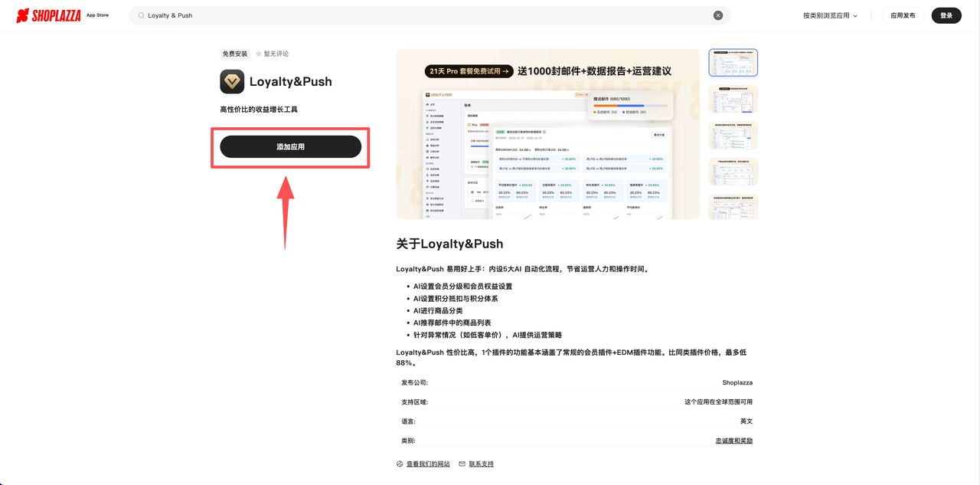Select the third preview thumbnail
The image size is (980, 485).
point(733,135)
